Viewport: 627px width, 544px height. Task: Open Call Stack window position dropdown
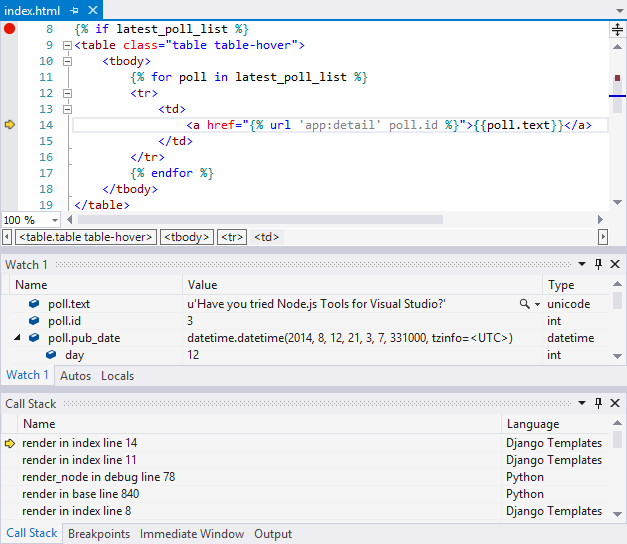click(x=583, y=403)
